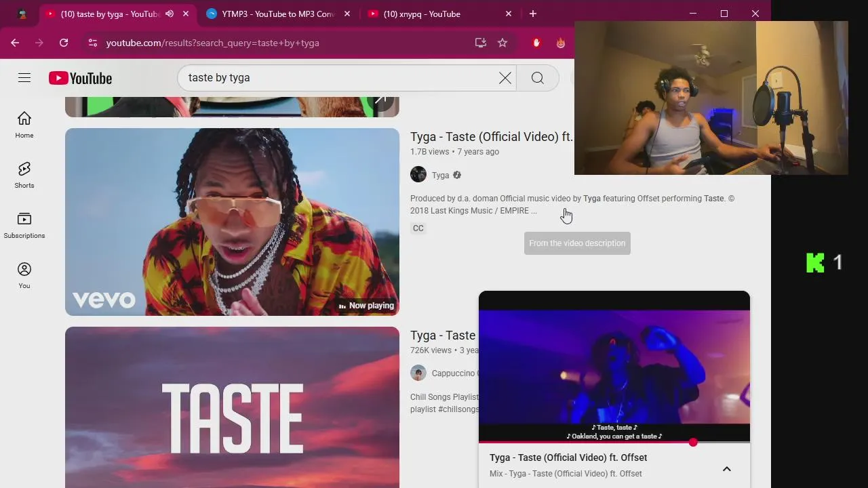Switch to the xnypq YouTube tab
Image resolution: width=868 pixels, height=488 pixels.
[x=439, y=14]
